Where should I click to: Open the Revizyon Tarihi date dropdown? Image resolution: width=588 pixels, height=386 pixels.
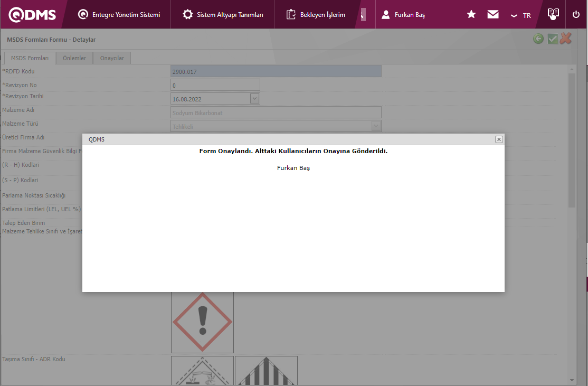pos(254,99)
